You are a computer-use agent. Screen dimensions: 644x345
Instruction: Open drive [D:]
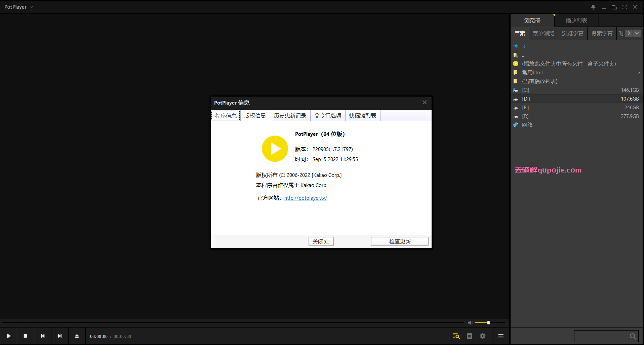tap(576, 99)
